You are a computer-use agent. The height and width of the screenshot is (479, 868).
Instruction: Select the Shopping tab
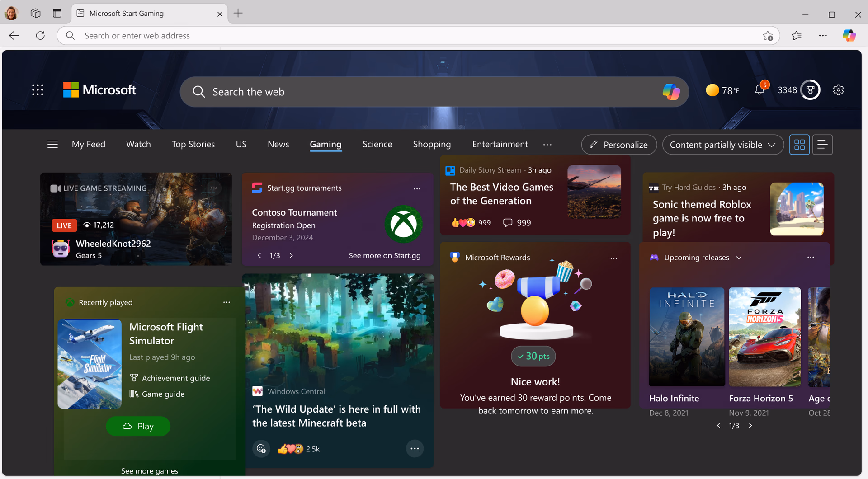432,145
